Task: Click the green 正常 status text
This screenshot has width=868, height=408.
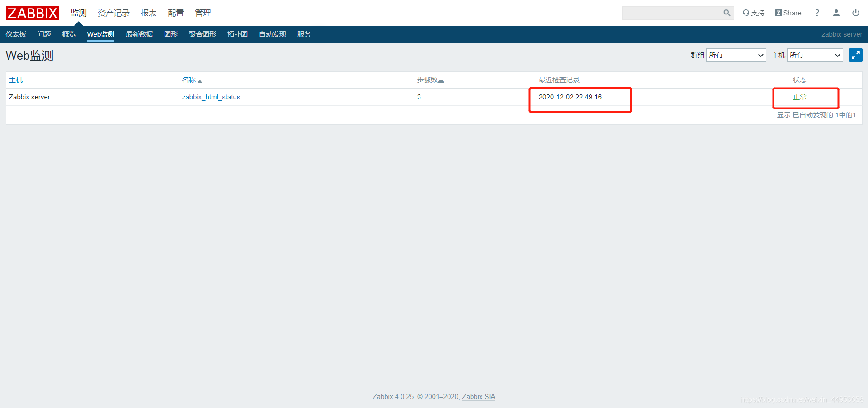Action: pos(800,97)
